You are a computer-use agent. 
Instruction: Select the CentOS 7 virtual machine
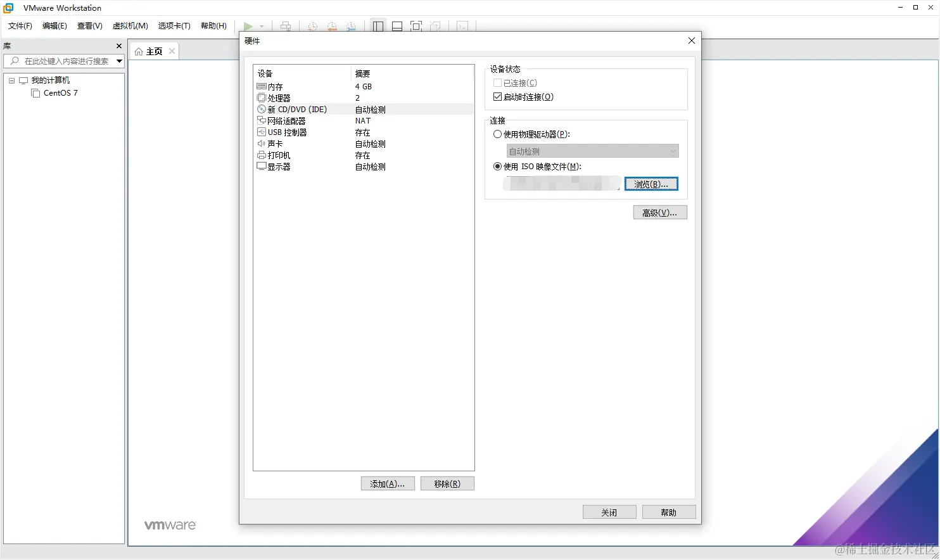click(x=61, y=93)
